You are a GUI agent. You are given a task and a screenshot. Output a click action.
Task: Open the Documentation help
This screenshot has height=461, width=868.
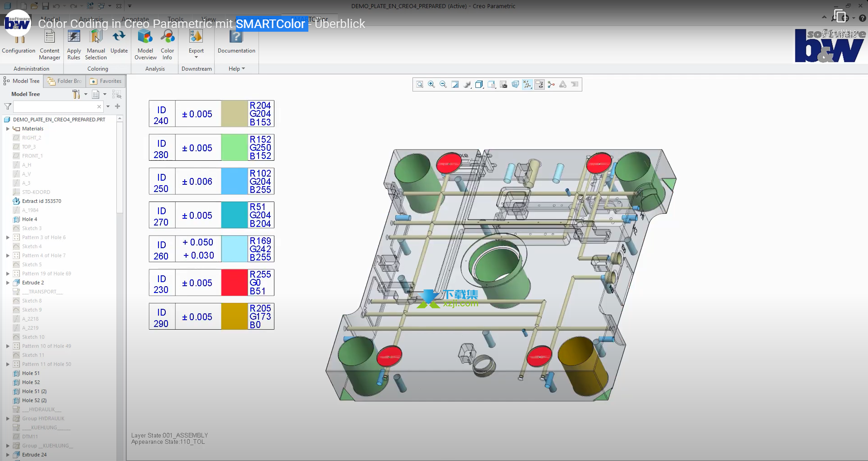click(236, 42)
